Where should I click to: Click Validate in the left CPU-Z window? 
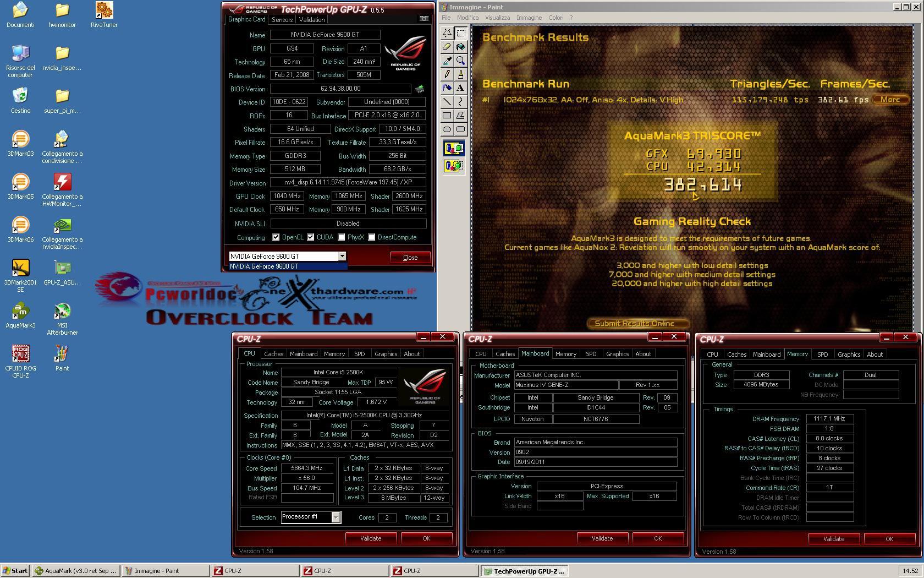(x=371, y=538)
